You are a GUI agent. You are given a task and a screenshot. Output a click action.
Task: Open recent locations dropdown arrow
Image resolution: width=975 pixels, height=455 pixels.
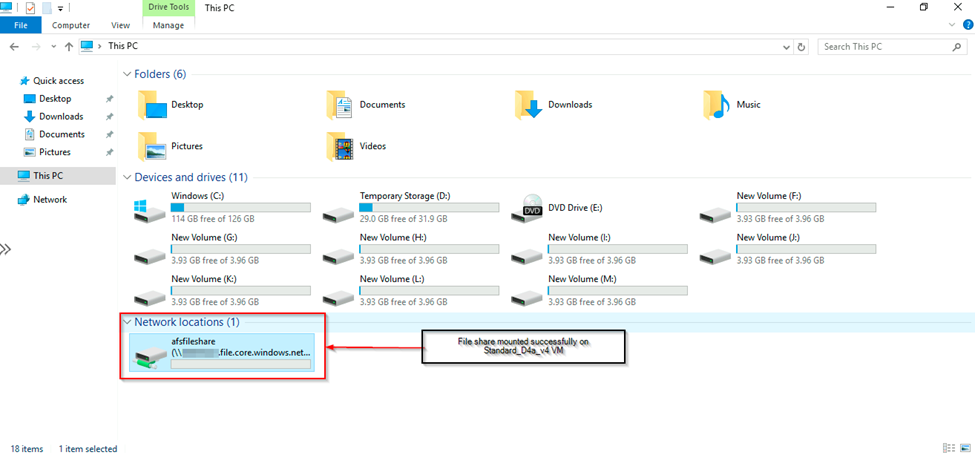click(53, 47)
